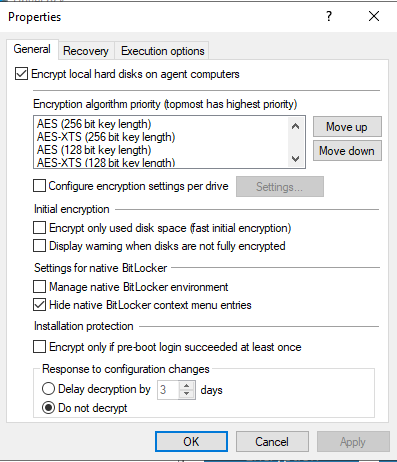The width and height of the screenshot is (397, 462).
Task: Increase delay days with spinner up arrow
Action: tap(186, 386)
